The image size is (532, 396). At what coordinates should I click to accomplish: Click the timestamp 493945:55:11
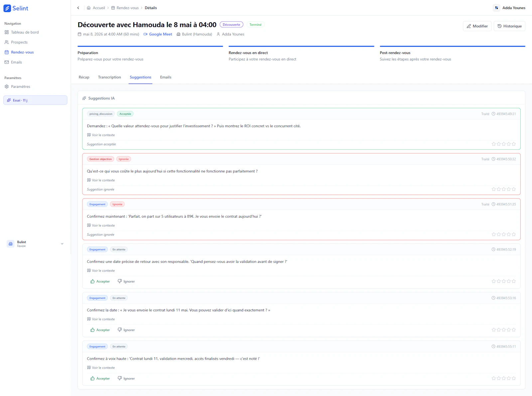click(506, 346)
